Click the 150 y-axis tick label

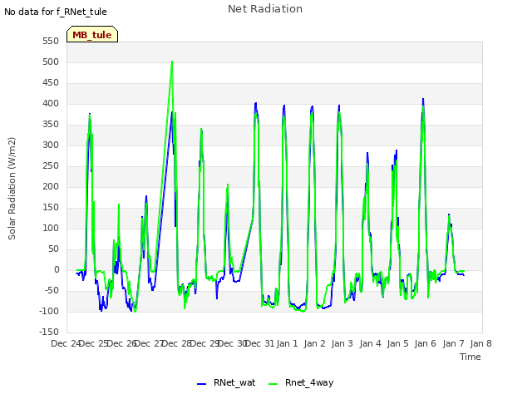tap(51, 207)
